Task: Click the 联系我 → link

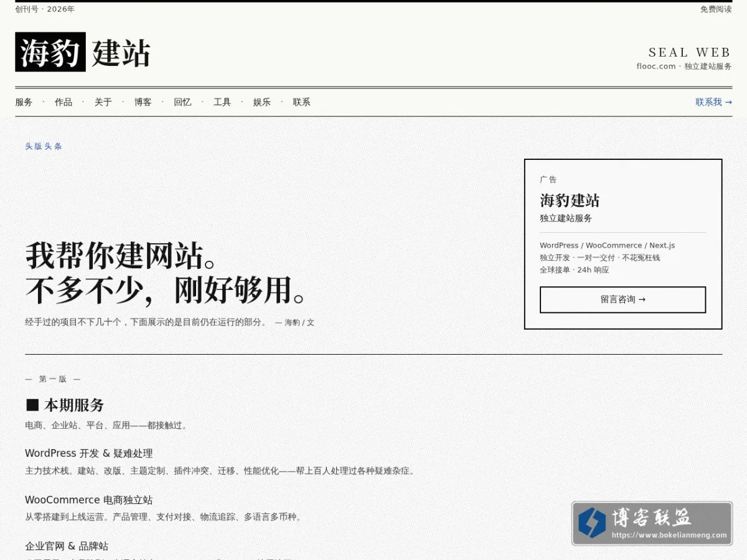Action: pos(713,102)
